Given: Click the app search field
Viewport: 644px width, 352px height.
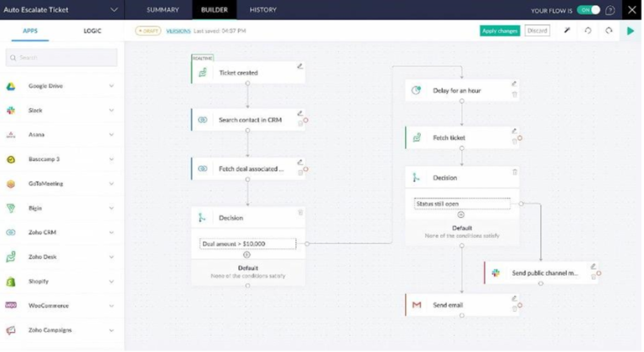Looking at the screenshot, I should (x=61, y=58).
